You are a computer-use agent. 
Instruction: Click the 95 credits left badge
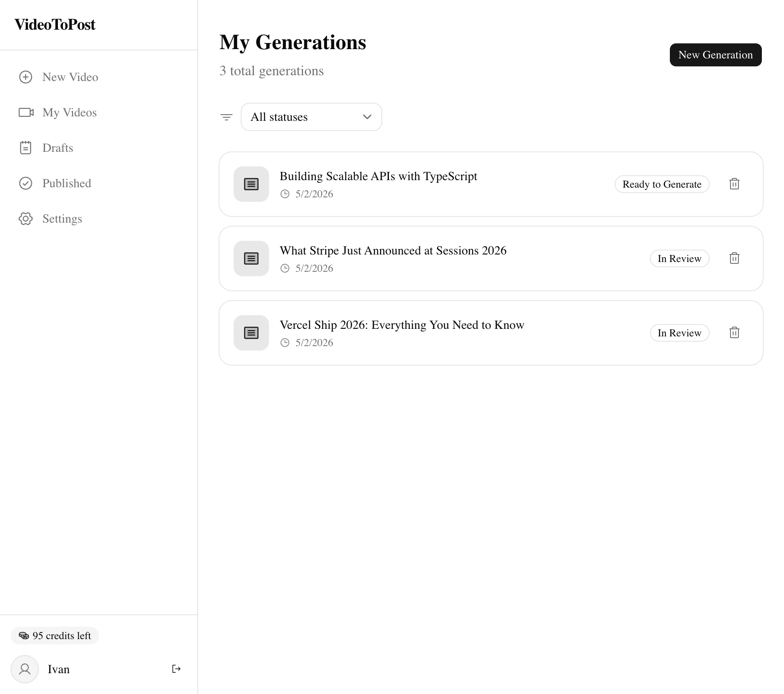point(55,636)
